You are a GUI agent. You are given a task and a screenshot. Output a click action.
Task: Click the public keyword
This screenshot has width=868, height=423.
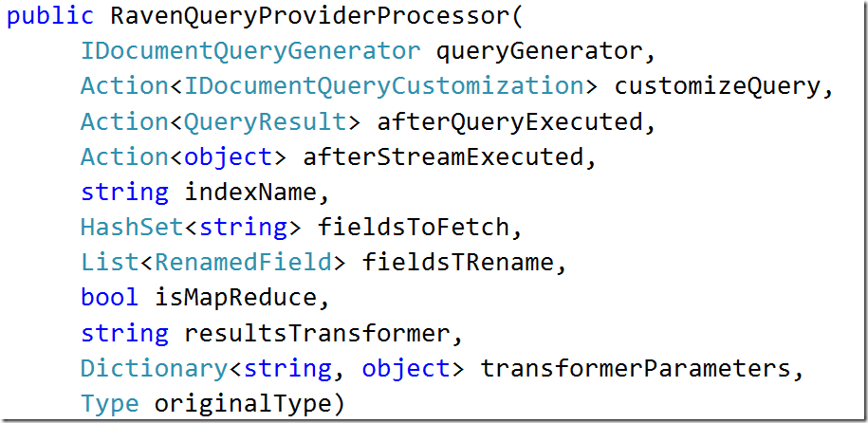tap(50, 17)
